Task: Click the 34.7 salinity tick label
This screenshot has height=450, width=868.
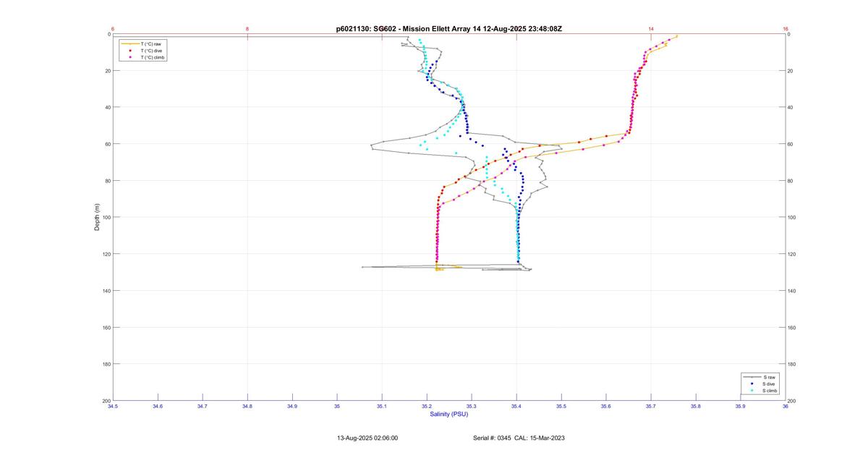Action: point(203,407)
